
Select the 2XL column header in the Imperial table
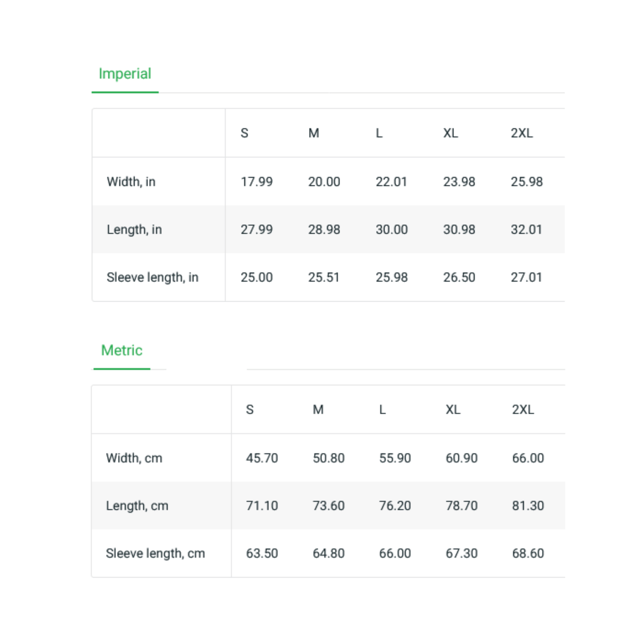522,133
